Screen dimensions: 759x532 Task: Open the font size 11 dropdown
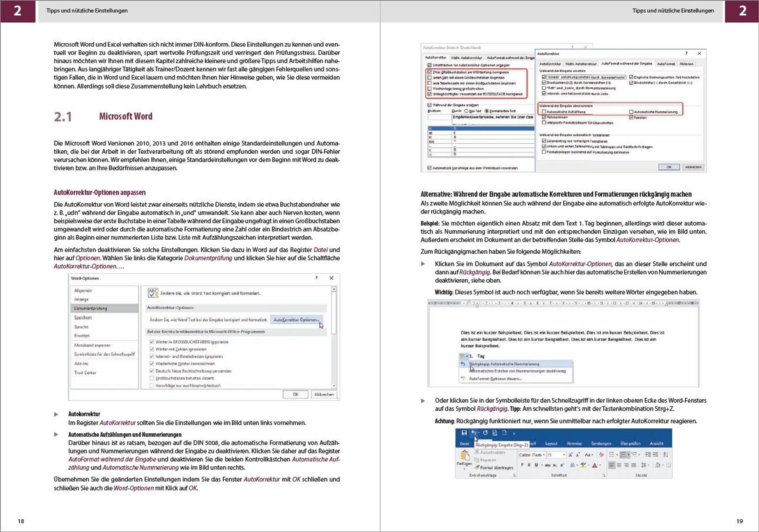pos(564,455)
